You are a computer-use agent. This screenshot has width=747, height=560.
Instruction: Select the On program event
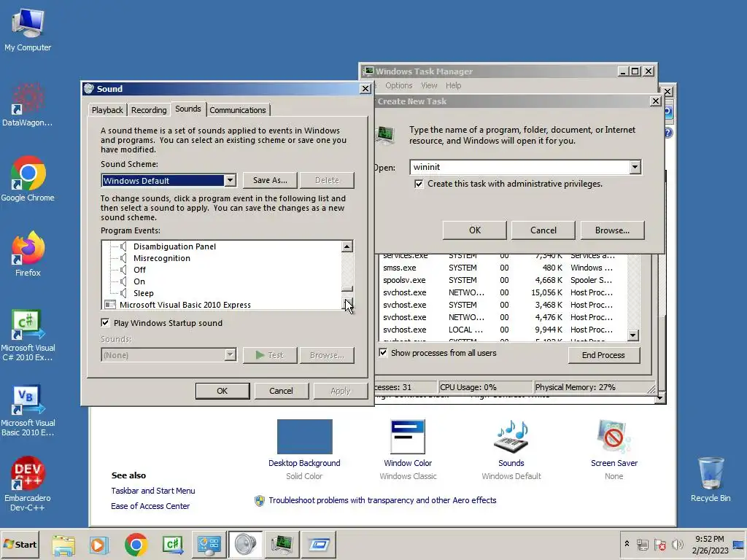139,281
